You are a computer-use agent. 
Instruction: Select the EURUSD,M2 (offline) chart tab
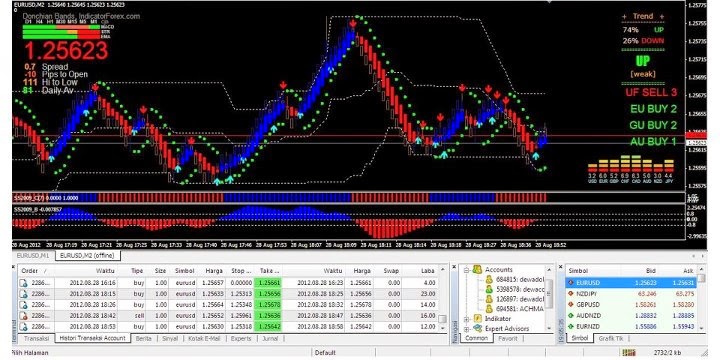point(87,255)
